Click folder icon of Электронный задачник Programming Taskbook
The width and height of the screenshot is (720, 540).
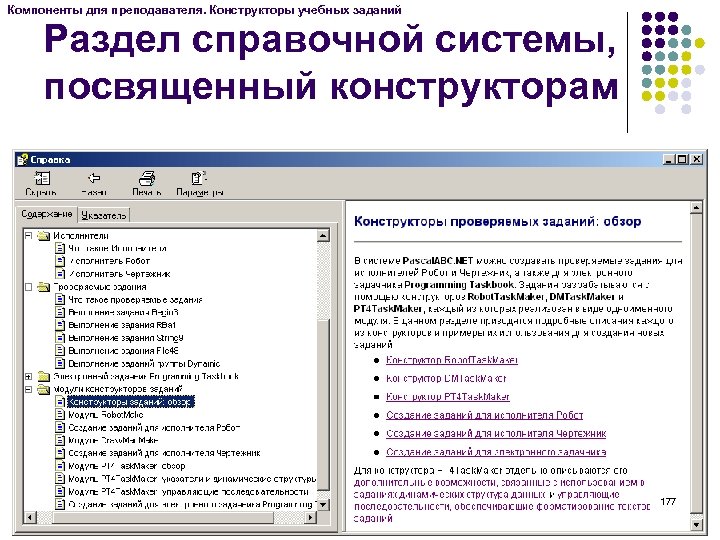pyautogui.click(x=44, y=377)
